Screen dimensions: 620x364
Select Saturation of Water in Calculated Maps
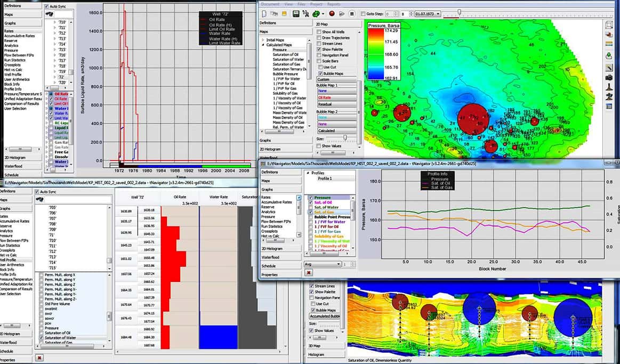pos(288,59)
